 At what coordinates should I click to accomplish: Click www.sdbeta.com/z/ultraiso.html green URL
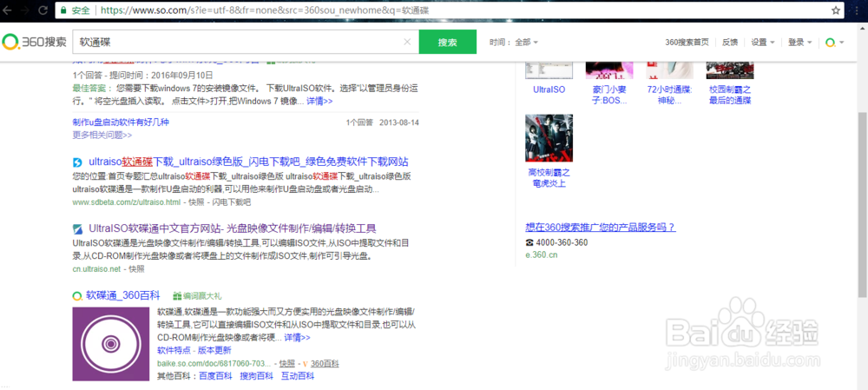pos(127,202)
